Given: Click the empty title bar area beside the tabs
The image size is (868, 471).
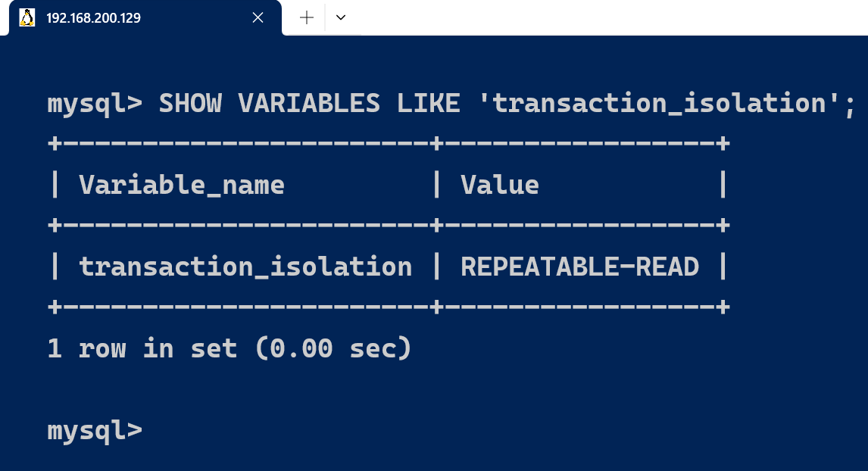Looking at the screenshot, I should pos(606,17).
